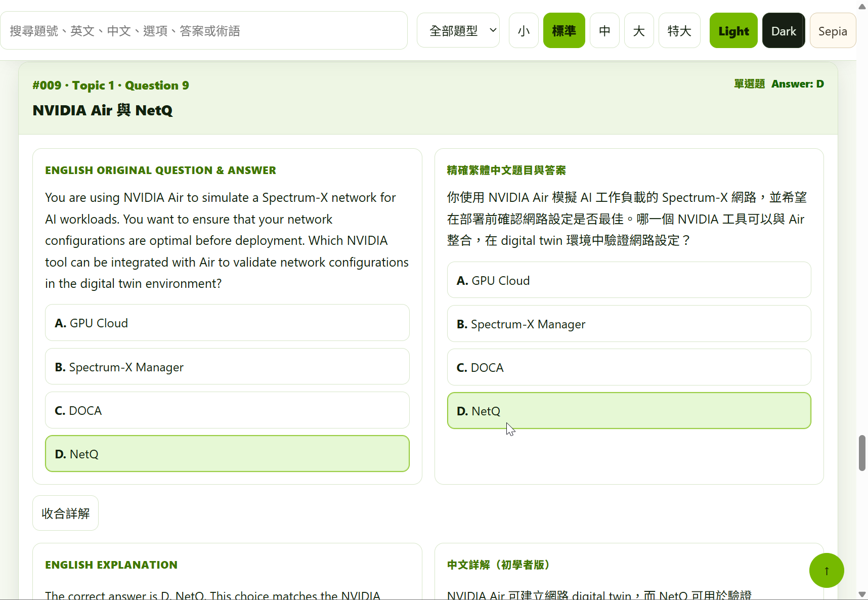Choose Chinese-panel option C. DOCA
868x600 pixels.
(x=629, y=367)
